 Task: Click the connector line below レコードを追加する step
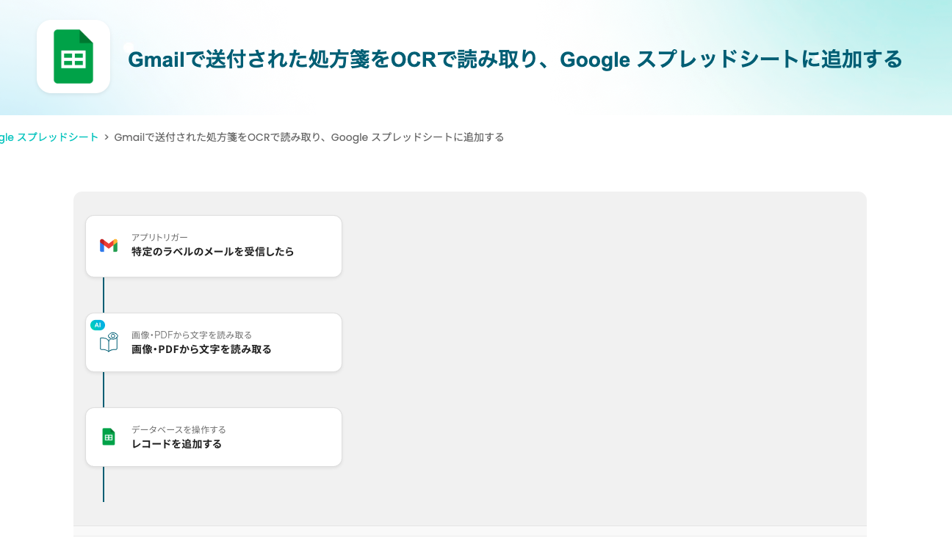click(x=104, y=484)
